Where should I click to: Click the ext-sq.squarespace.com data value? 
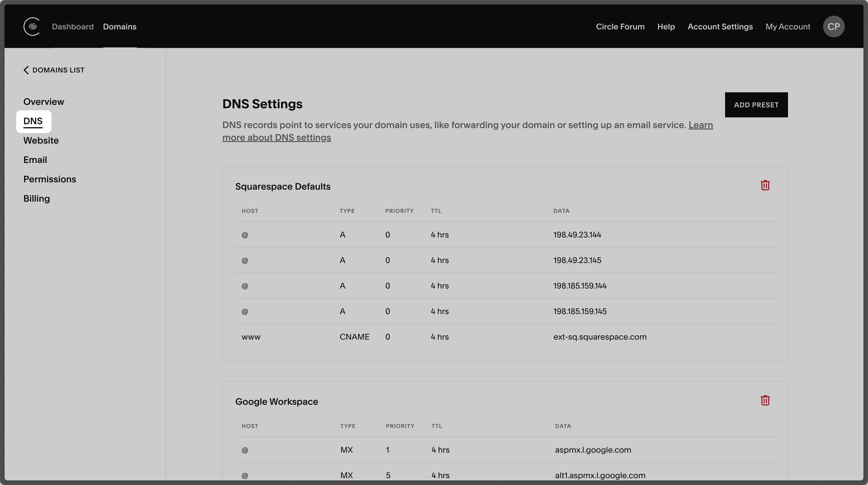[600, 337]
